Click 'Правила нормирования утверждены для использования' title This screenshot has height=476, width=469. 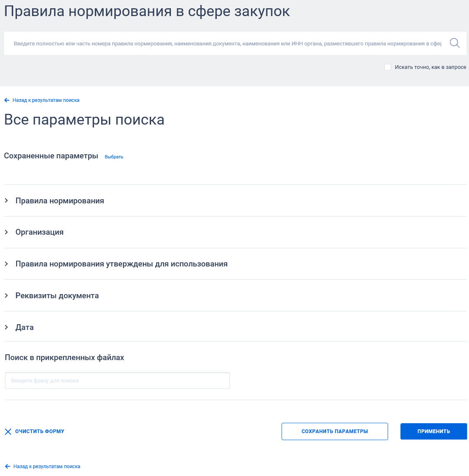pyautogui.click(x=121, y=264)
